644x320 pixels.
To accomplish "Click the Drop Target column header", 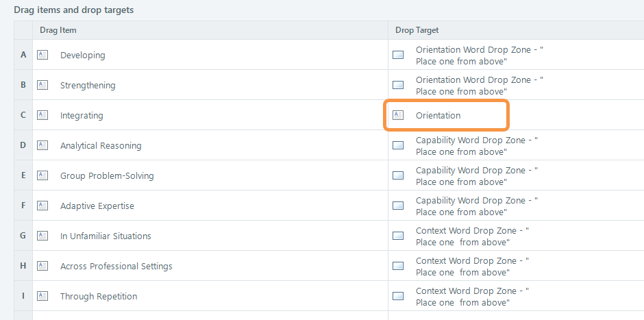I will click(417, 30).
